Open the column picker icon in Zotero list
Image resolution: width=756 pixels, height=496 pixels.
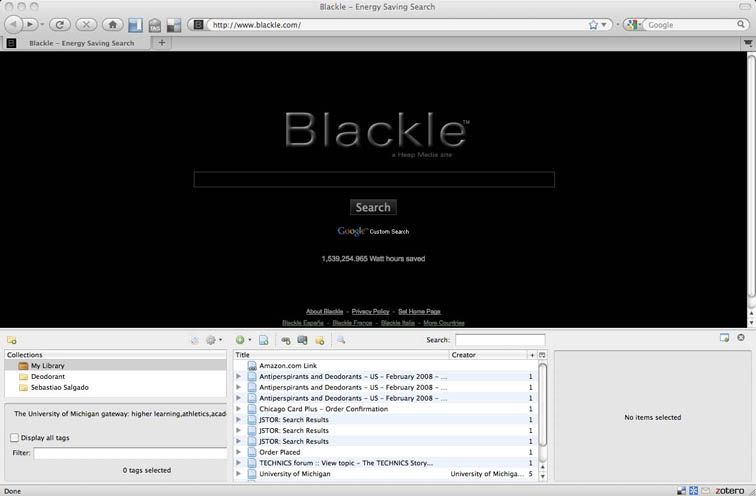tap(542, 355)
